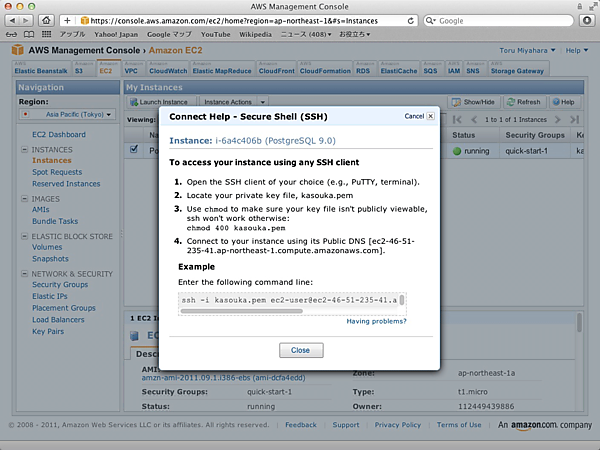
Task: Open Security Groups in navigation
Action: pos(60,285)
